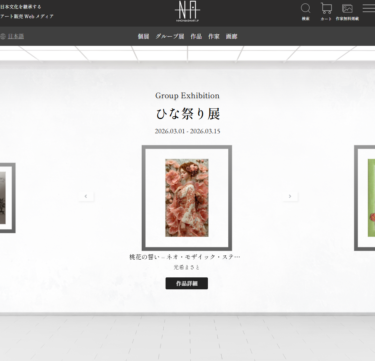Screen dimensions: 375x361
Task: Click the 作品詳細 button
Action: (187, 283)
